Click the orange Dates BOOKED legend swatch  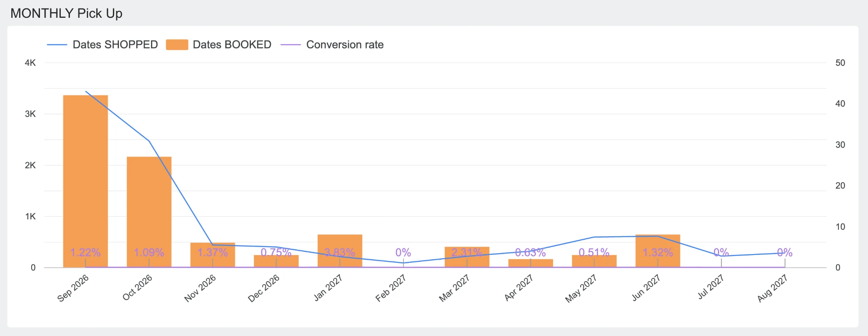click(177, 45)
